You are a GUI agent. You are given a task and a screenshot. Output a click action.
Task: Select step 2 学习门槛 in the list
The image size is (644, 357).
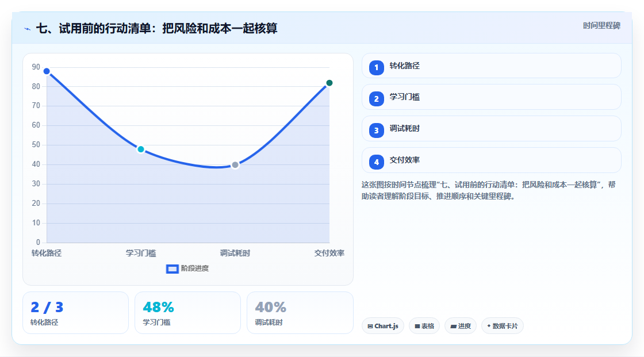tap(491, 97)
